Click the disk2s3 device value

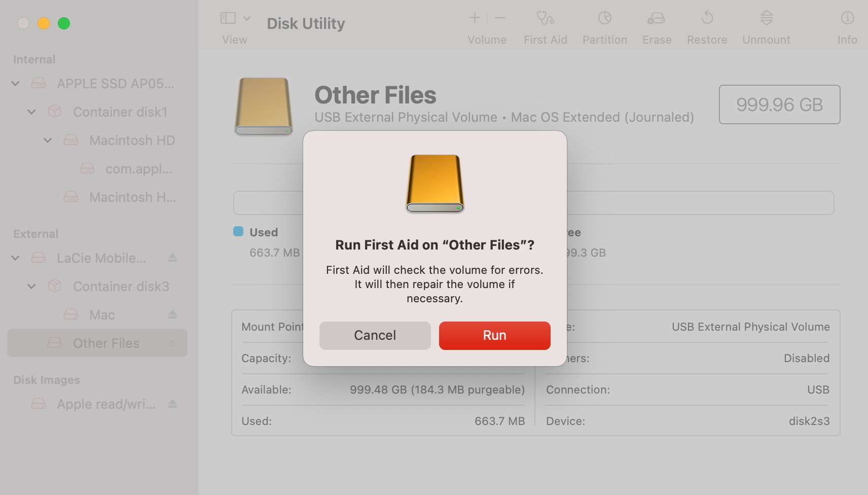click(x=809, y=421)
